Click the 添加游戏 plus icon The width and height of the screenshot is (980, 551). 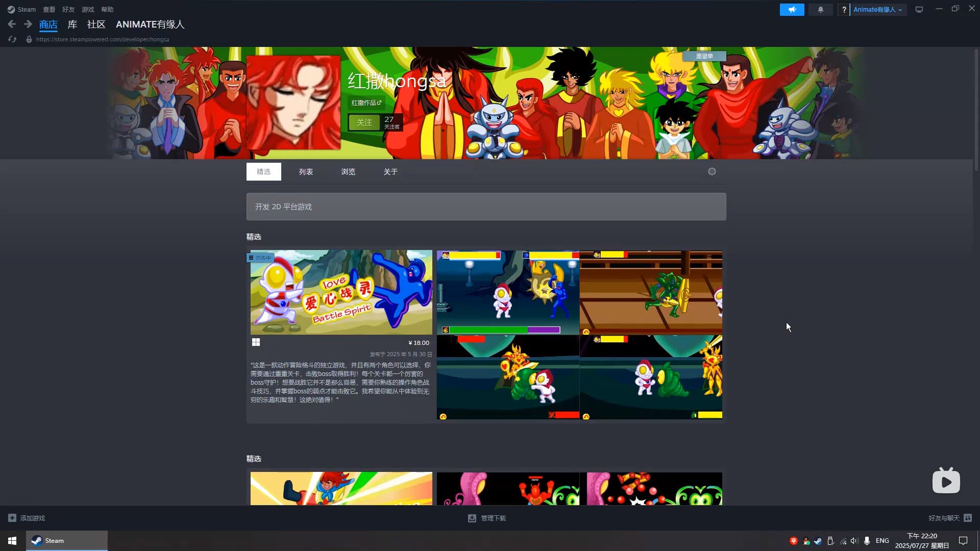click(12, 518)
